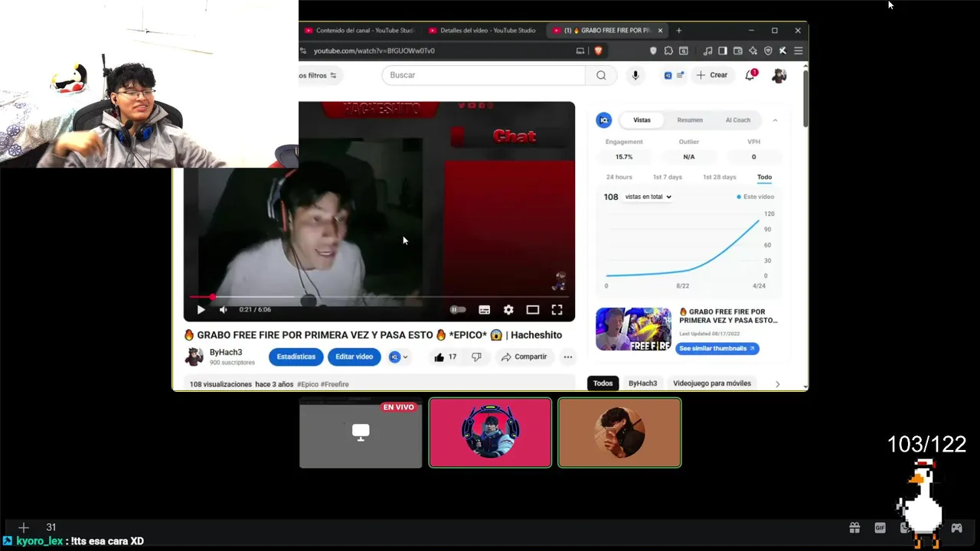Image resolution: width=980 pixels, height=551 pixels.
Task: Open the Estadísticas button
Action: [296, 357]
